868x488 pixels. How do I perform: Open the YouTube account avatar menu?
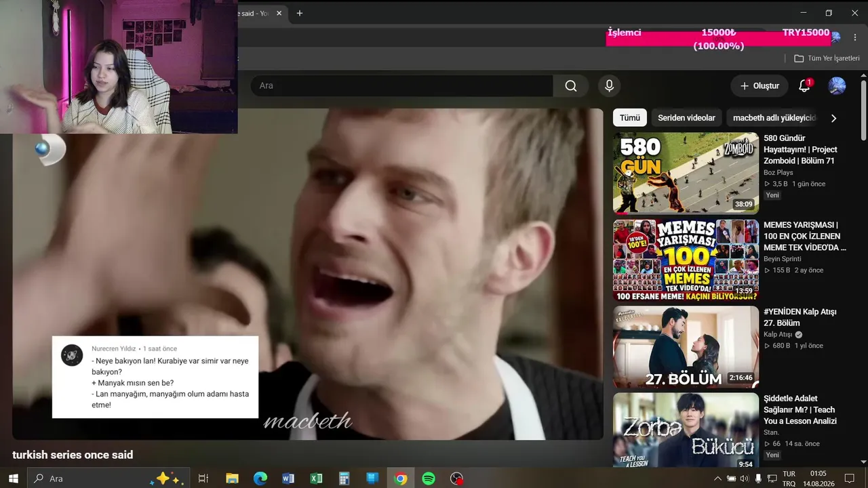[x=837, y=86]
